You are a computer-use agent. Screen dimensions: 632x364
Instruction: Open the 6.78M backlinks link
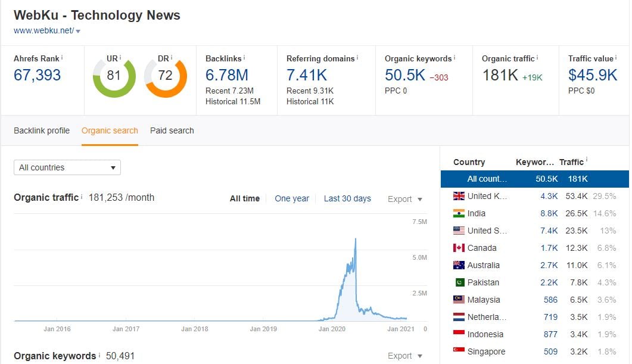pos(227,75)
